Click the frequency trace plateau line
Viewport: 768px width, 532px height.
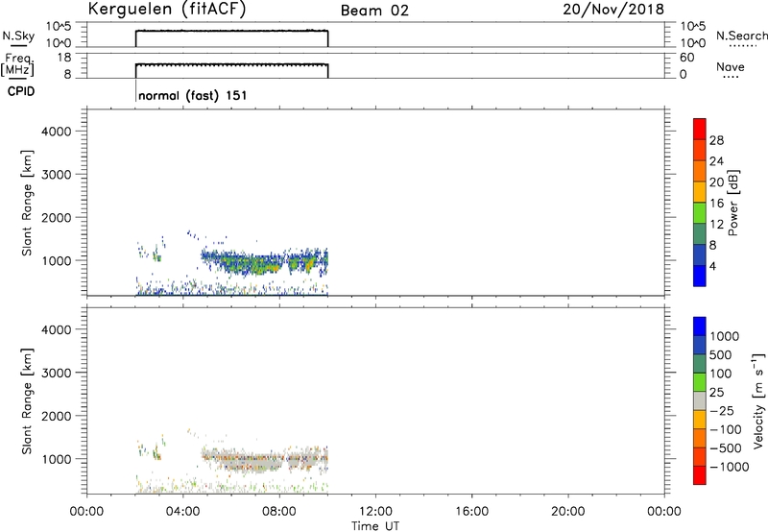231,64
